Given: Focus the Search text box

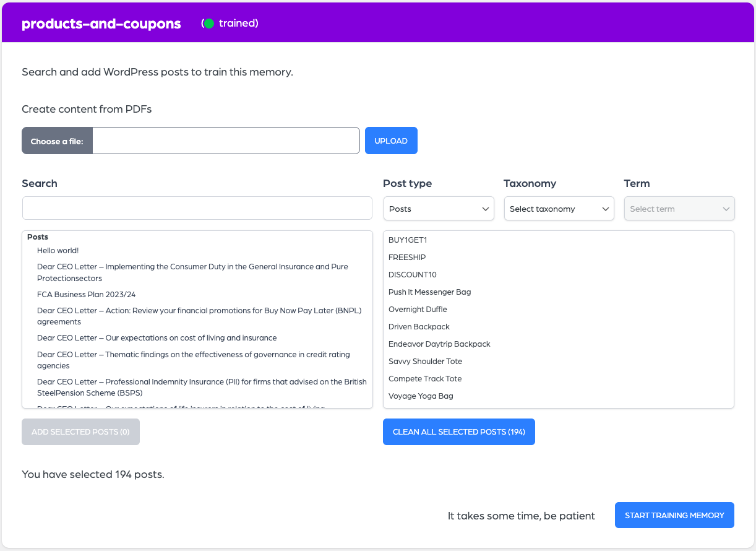Looking at the screenshot, I should point(197,208).
